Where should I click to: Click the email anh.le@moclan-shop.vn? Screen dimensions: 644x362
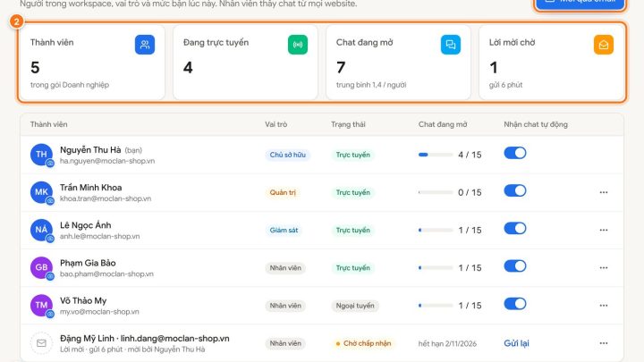[x=100, y=236]
